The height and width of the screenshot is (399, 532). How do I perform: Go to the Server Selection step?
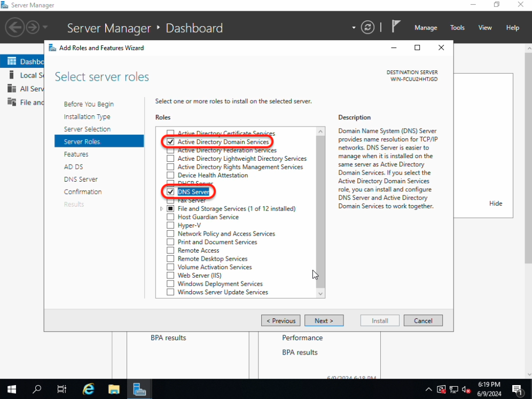tap(87, 129)
